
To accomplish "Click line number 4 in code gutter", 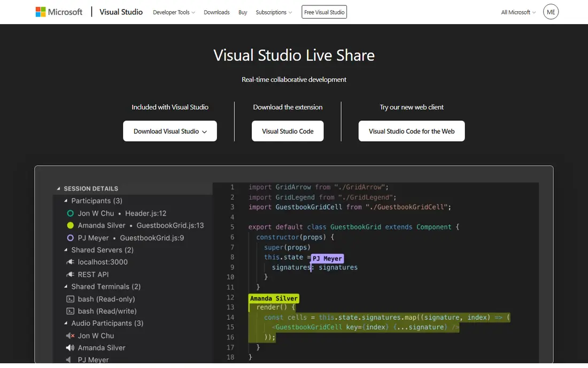I will [x=232, y=217].
